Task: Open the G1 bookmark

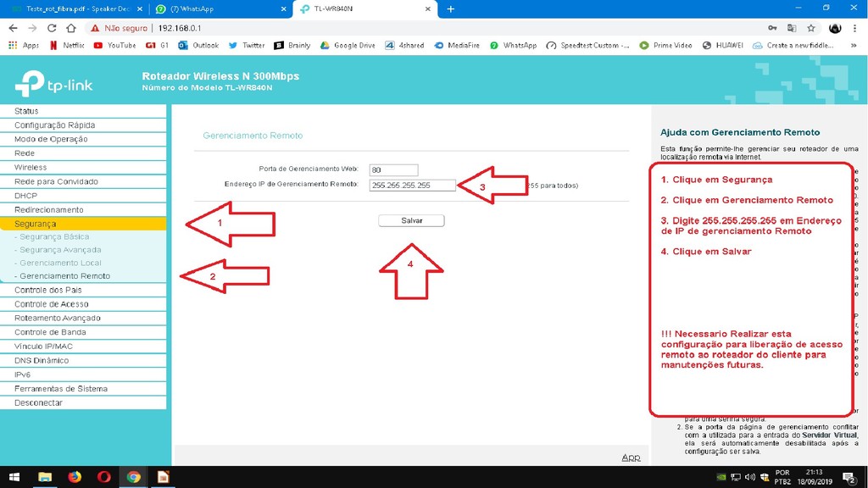Action: (157, 46)
